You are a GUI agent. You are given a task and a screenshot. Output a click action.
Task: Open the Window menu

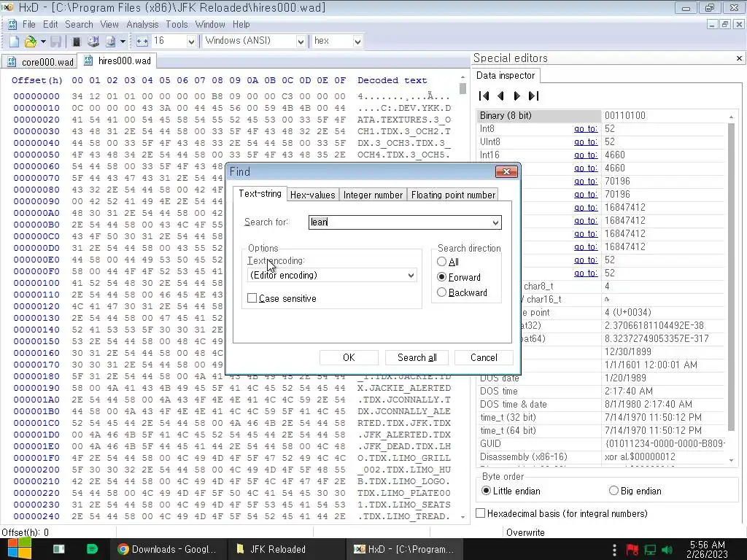pos(209,24)
